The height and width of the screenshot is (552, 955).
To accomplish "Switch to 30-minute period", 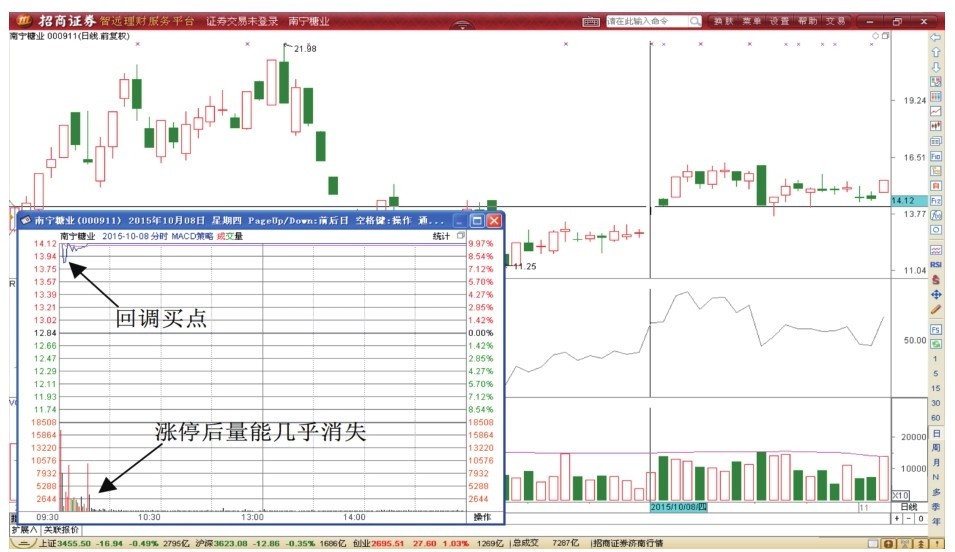I will 936,403.
